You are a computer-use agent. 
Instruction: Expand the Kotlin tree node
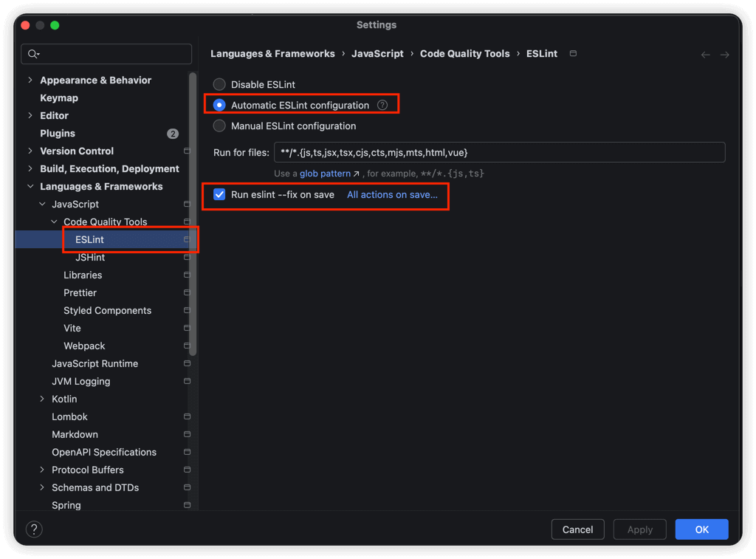[x=43, y=399]
